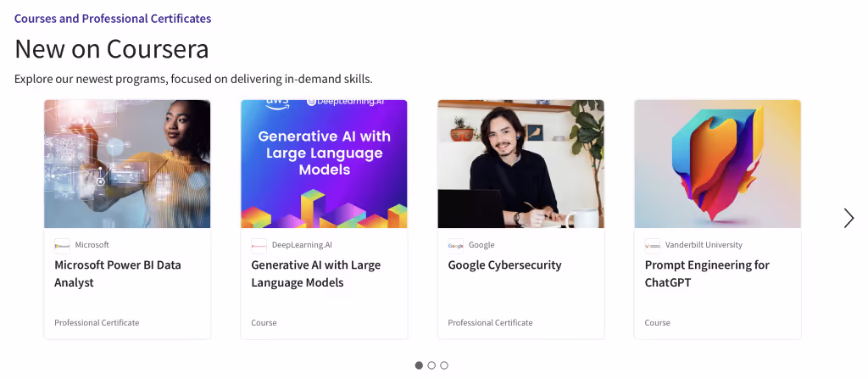Click the Course label under Prompt Engineering

coord(658,322)
